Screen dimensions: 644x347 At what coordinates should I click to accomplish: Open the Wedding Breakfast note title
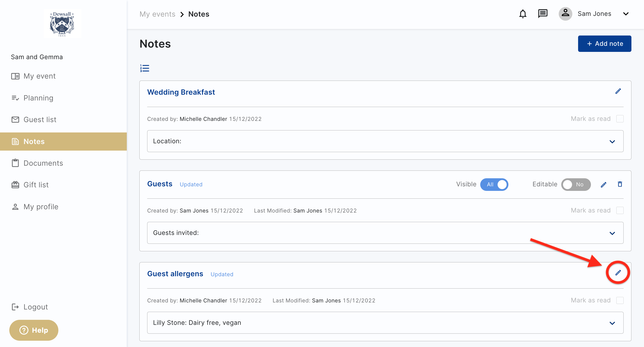click(181, 92)
